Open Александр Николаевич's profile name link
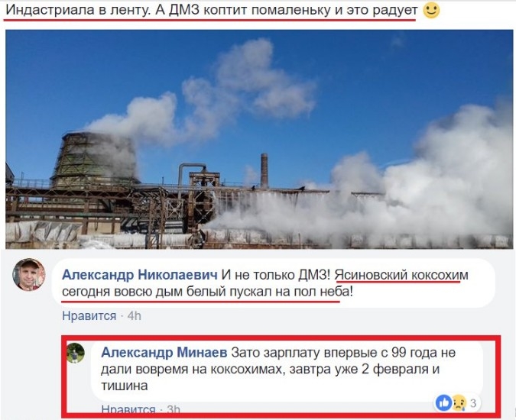The width and height of the screenshot is (516, 420). point(140,275)
